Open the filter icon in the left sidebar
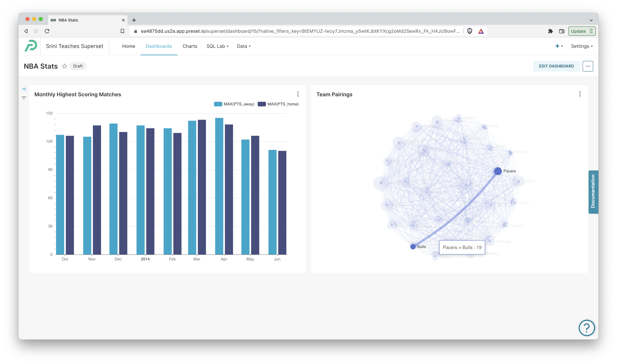The height and width of the screenshot is (364, 617). [24, 98]
